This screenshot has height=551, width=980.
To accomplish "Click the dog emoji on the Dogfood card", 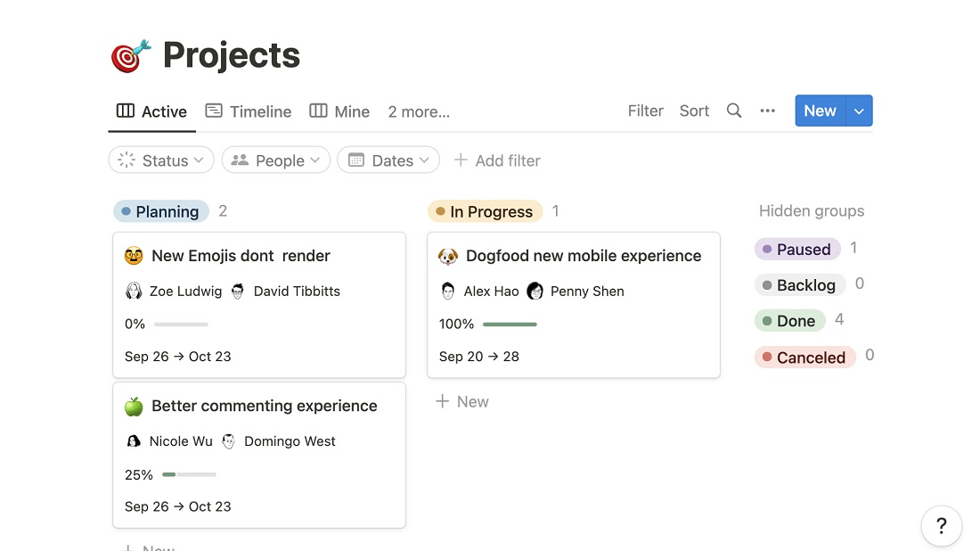I will (x=448, y=256).
